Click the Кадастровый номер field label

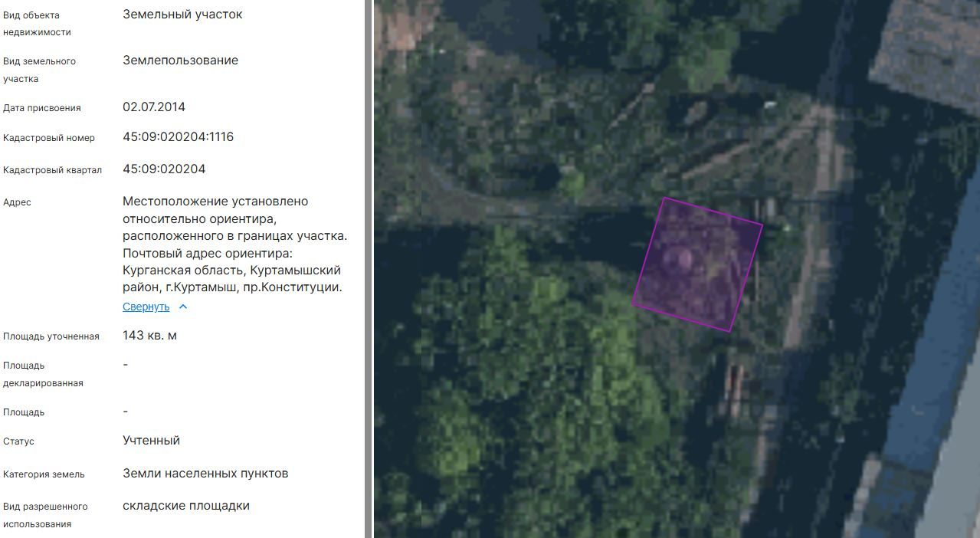(x=49, y=138)
